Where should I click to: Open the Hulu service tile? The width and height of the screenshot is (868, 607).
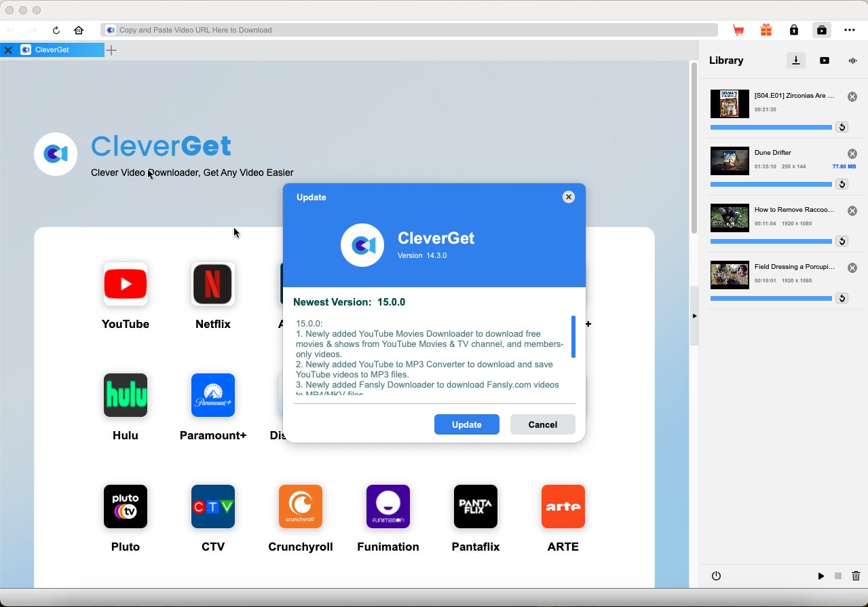point(126,395)
